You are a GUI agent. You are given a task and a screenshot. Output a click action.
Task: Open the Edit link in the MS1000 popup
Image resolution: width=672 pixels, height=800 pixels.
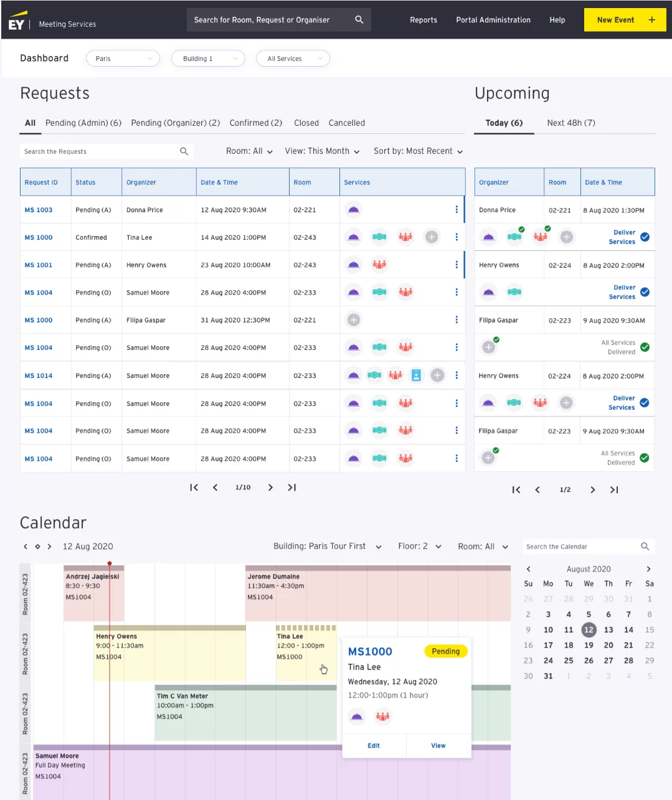pyautogui.click(x=373, y=745)
